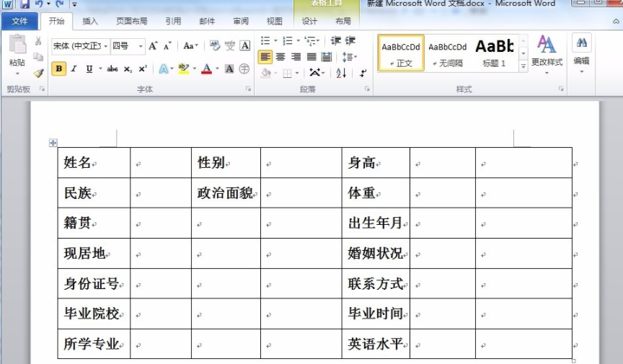Click the Character Border icon

click(245, 46)
